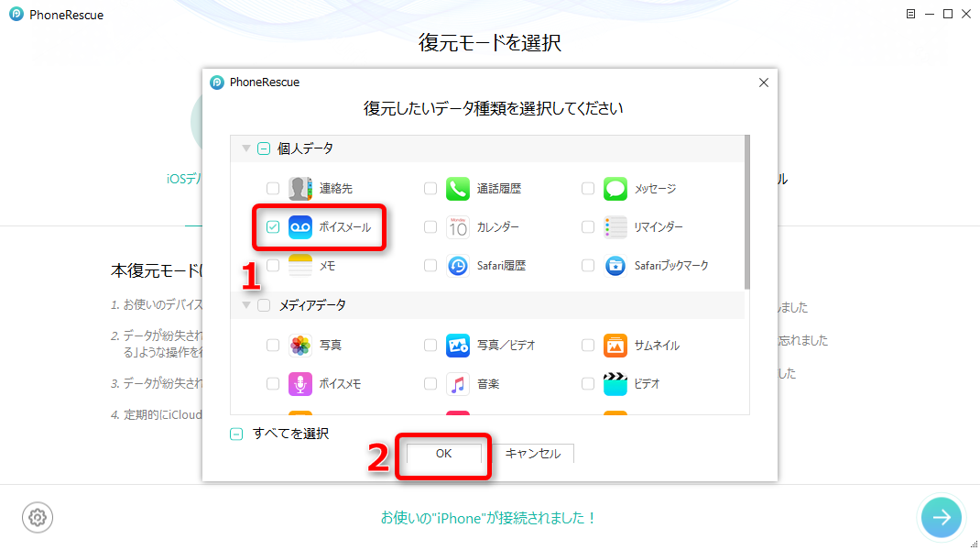The image size is (980, 550).
Task: Confirm with the OK button
Action: (x=444, y=454)
